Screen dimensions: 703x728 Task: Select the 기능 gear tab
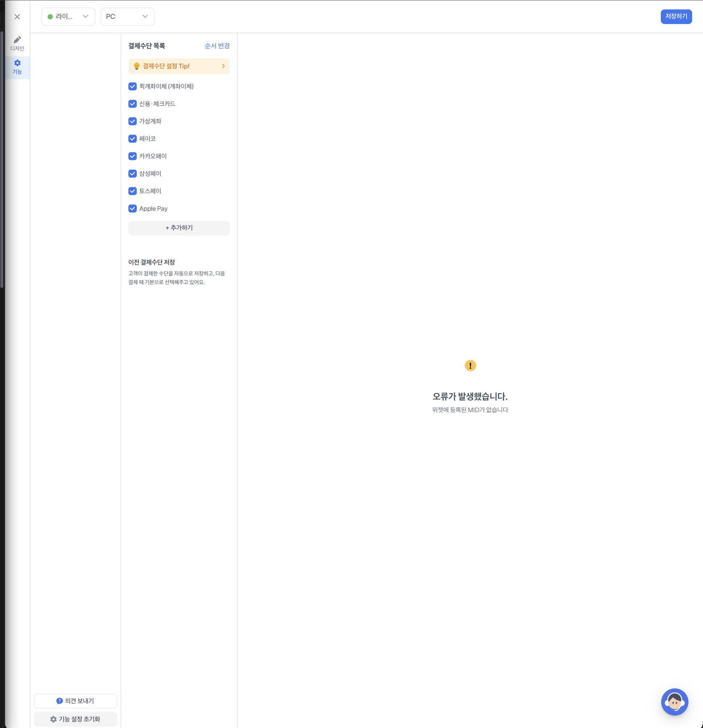[x=17, y=67]
